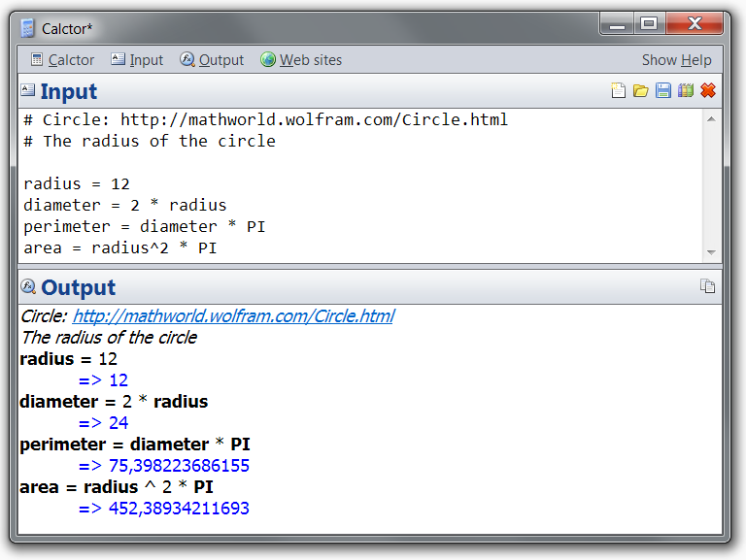This screenshot has height=560, width=746.
Task: Maximize the Calctor window
Action: coord(649,23)
